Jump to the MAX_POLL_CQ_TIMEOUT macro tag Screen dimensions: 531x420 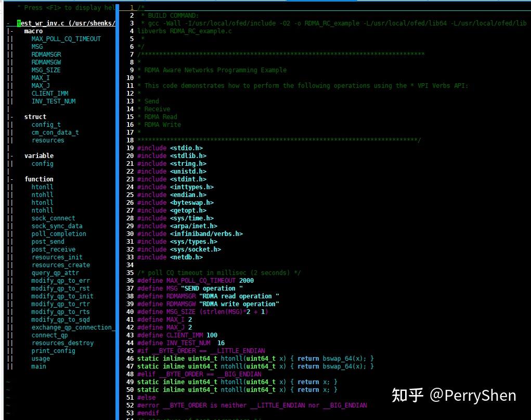(x=65, y=38)
